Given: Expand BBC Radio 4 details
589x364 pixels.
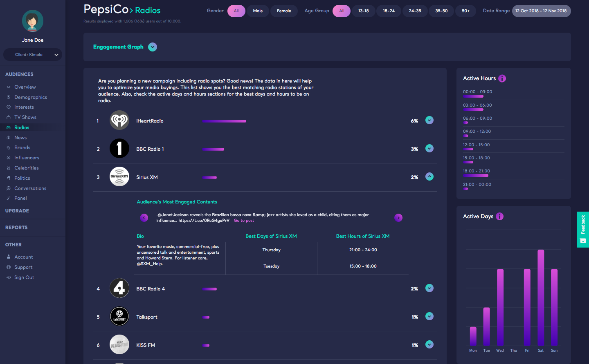Looking at the screenshot, I should [x=429, y=288].
